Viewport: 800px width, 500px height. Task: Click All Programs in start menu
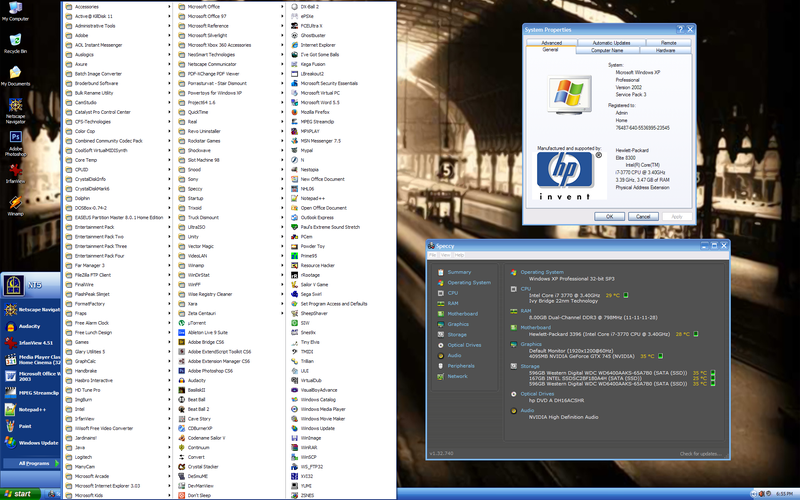[32, 463]
